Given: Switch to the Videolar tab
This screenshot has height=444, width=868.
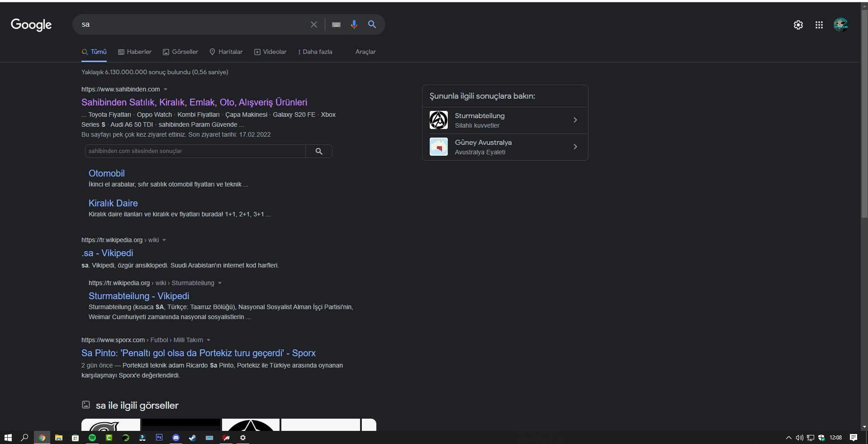Looking at the screenshot, I should click(270, 52).
